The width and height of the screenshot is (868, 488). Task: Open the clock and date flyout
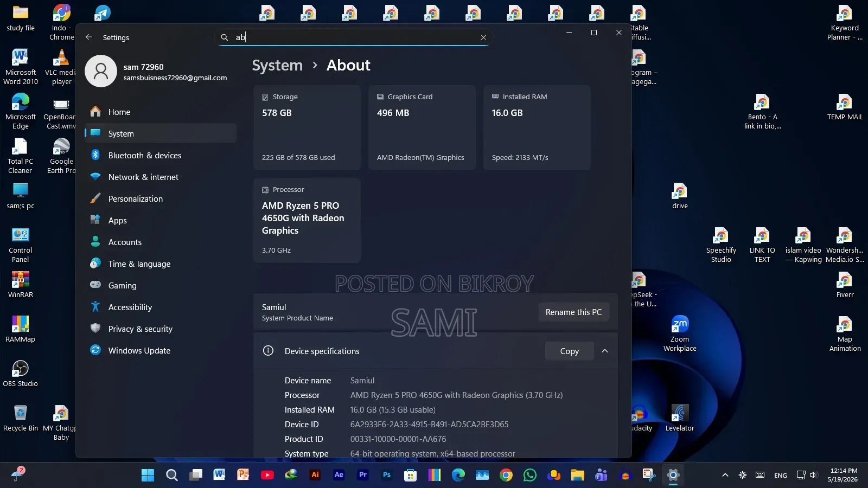point(844,475)
